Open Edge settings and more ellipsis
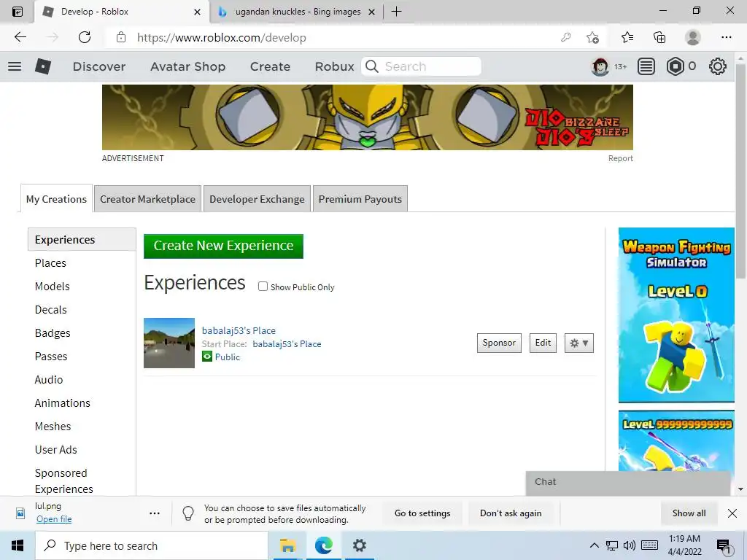This screenshot has height=560, width=747. 726,37
